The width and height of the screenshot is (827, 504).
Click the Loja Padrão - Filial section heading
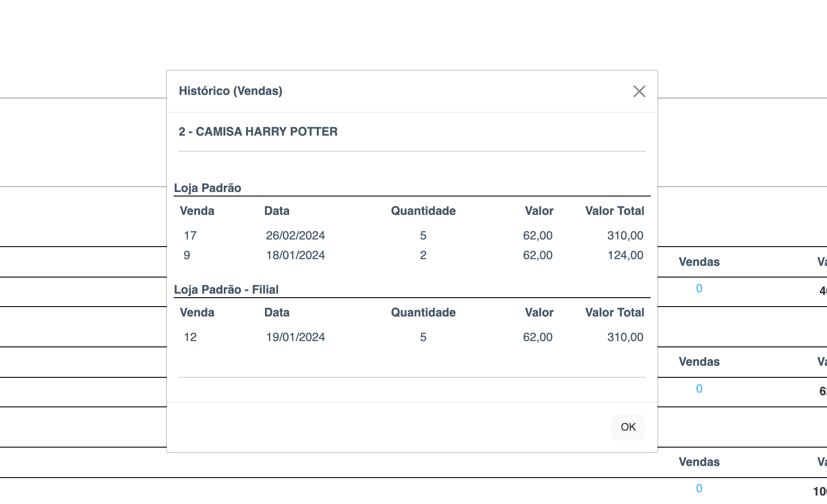(226, 290)
